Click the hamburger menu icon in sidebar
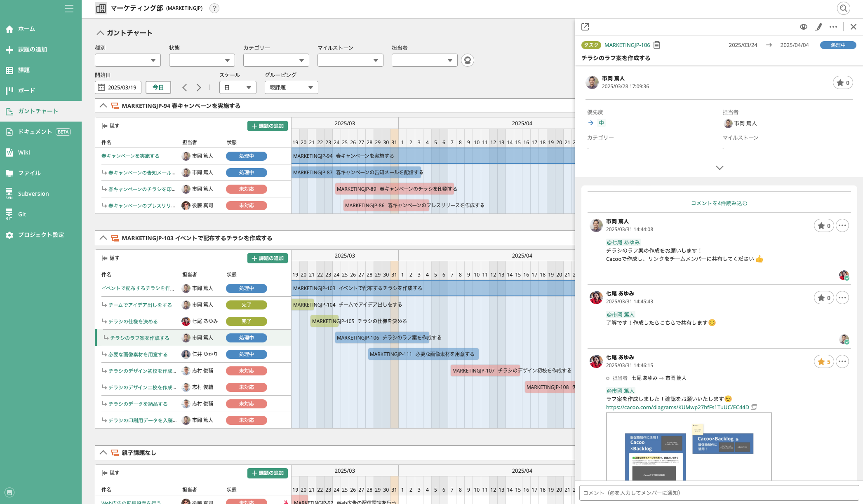 69,8
